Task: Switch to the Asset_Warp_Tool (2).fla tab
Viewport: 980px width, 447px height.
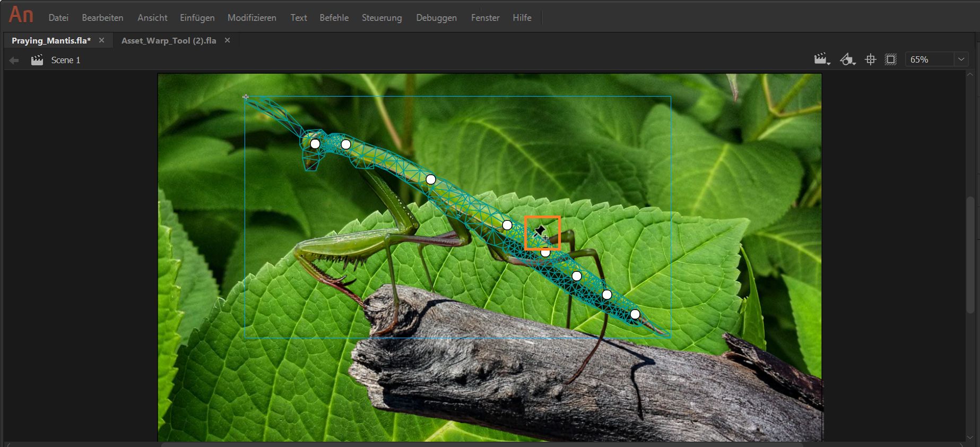Action: [169, 40]
